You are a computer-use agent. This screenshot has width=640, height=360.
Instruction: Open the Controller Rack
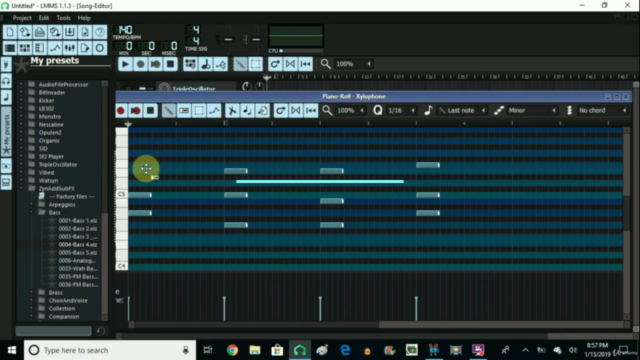100,48
